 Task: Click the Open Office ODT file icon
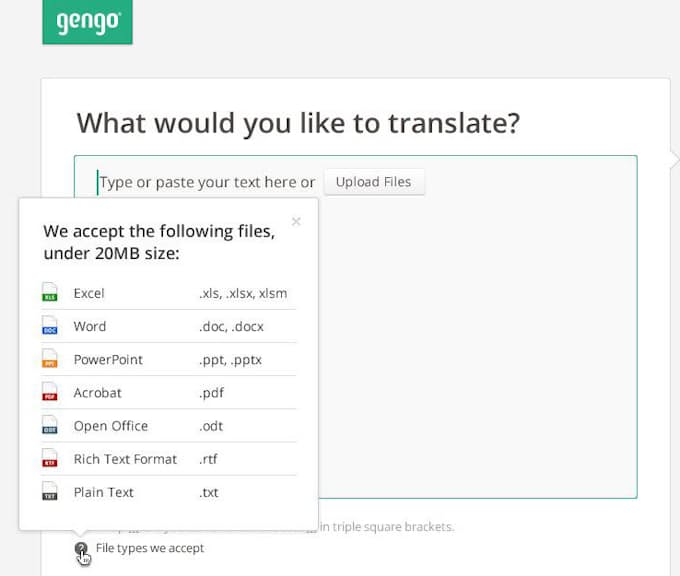pos(50,426)
